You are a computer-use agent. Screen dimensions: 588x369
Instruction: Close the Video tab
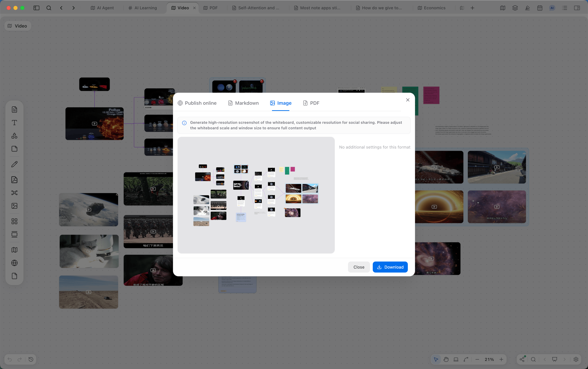point(194,8)
